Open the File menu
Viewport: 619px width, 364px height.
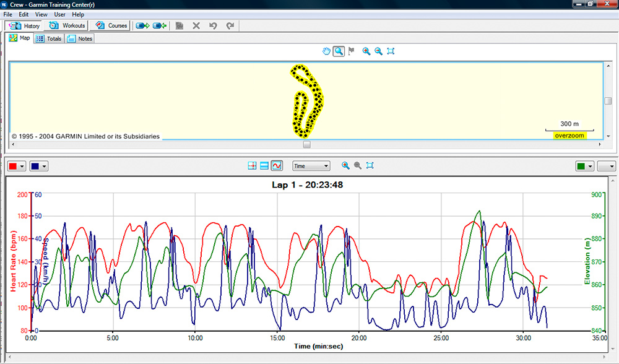[x=8, y=14]
